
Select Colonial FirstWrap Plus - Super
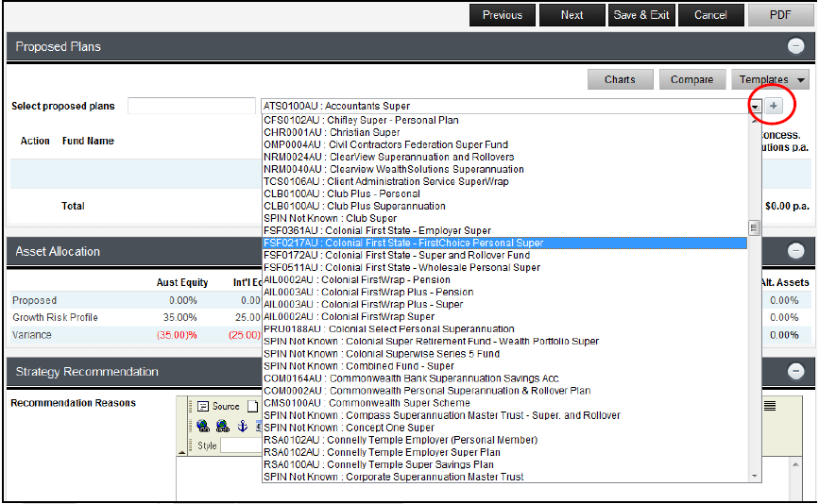[x=504, y=304]
